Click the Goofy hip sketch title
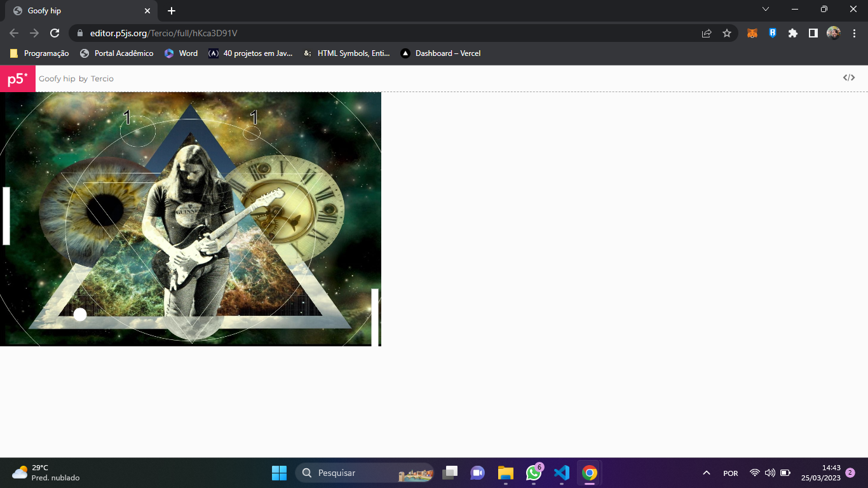The image size is (868, 488). 57,79
